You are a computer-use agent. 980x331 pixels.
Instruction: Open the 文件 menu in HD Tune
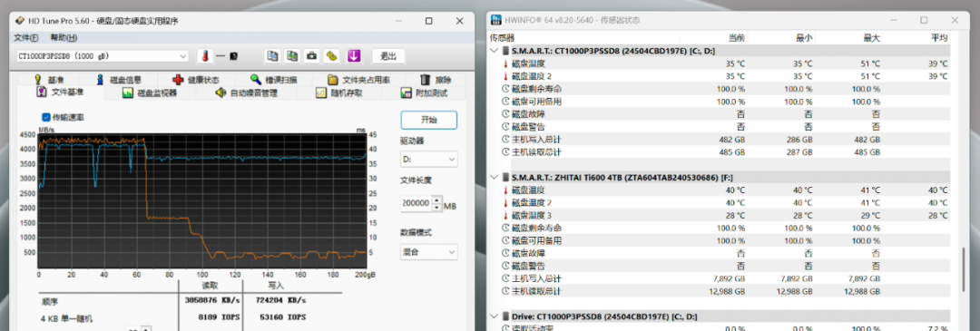25,37
